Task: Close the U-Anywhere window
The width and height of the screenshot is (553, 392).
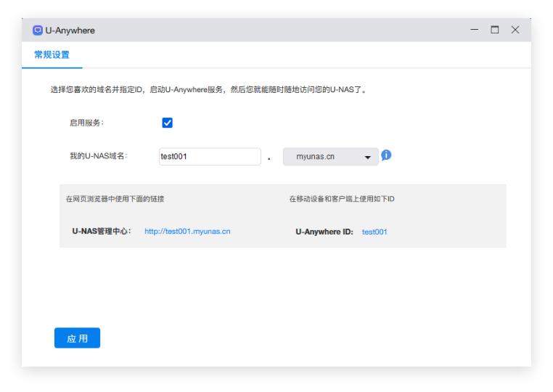Action: pyautogui.click(x=515, y=30)
